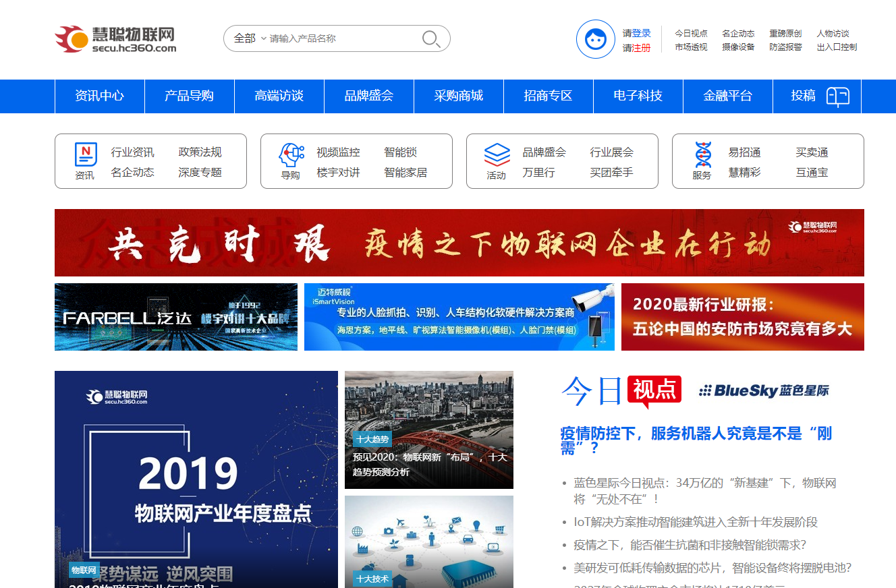Open the FARBELL 泛达 advertisement banner
896x588 pixels.
pos(176,317)
